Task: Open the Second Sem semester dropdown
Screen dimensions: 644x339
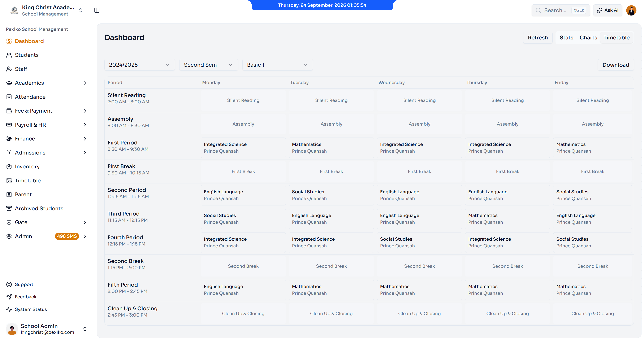Action: click(208, 65)
